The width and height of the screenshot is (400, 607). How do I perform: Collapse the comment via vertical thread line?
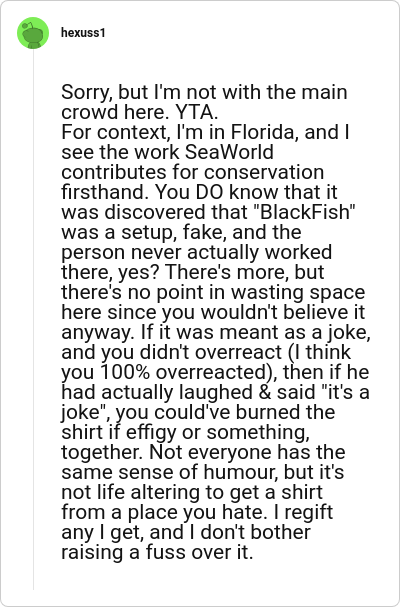(33, 319)
